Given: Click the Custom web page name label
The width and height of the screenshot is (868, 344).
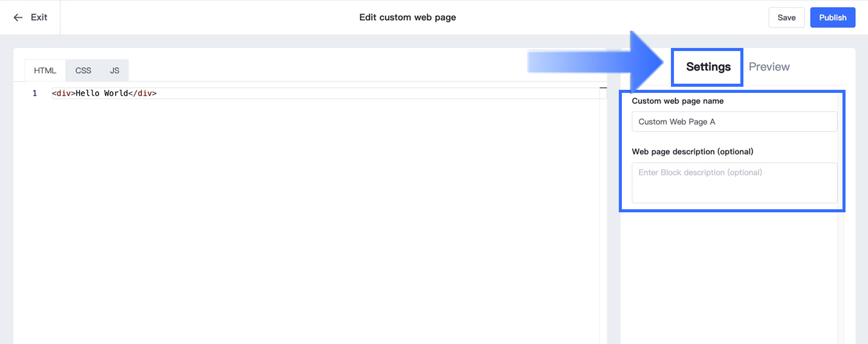Looking at the screenshot, I should coord(678,101).
